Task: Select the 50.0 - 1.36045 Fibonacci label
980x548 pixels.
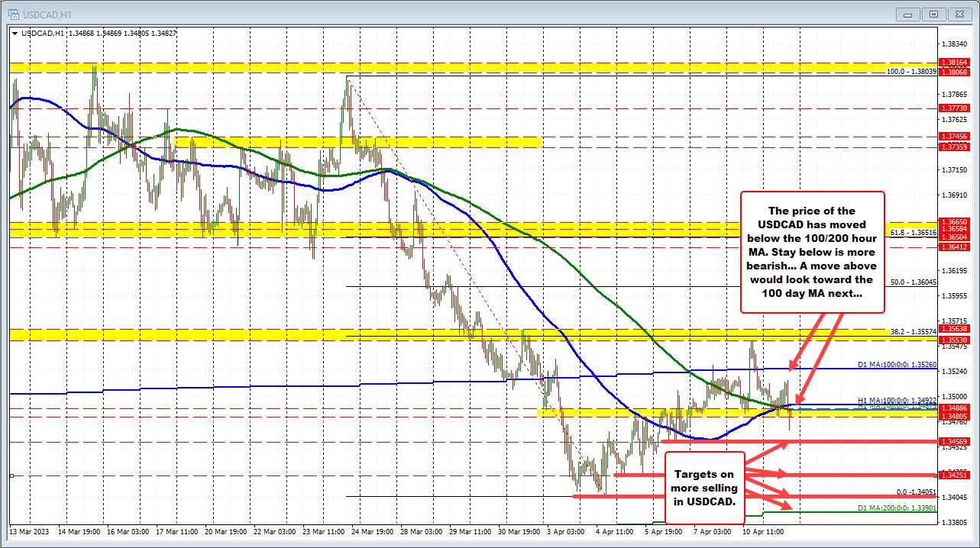Action: point(914,282)
